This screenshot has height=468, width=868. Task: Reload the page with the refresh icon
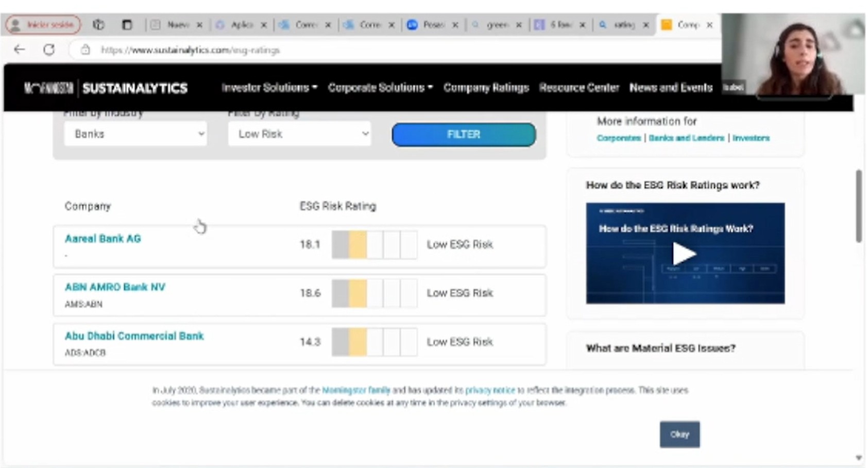(49, 49)
